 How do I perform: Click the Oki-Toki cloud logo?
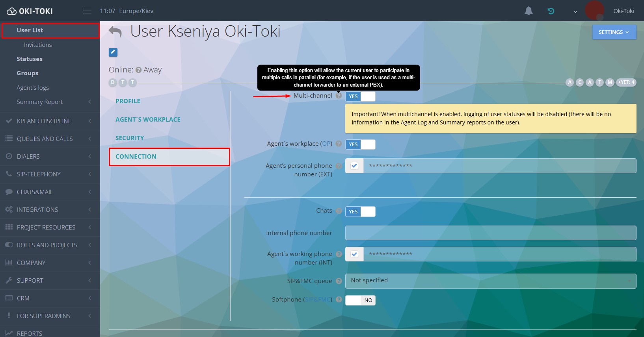(30, 11)
